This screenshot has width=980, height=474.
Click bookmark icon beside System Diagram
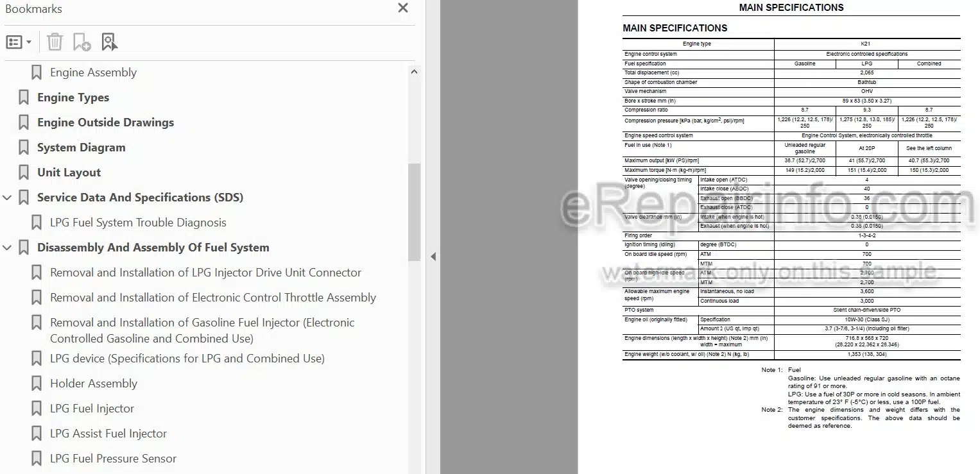[x=24, y=148]
